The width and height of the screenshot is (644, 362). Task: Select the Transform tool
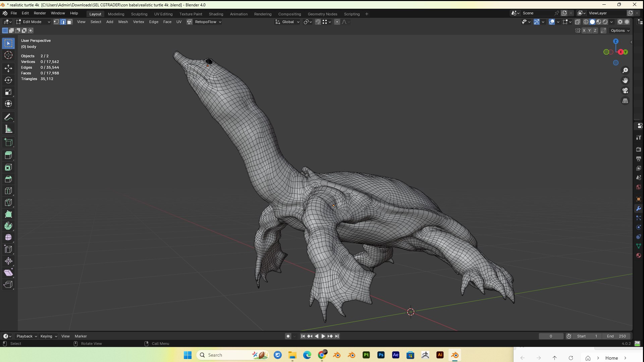point(8,104)
